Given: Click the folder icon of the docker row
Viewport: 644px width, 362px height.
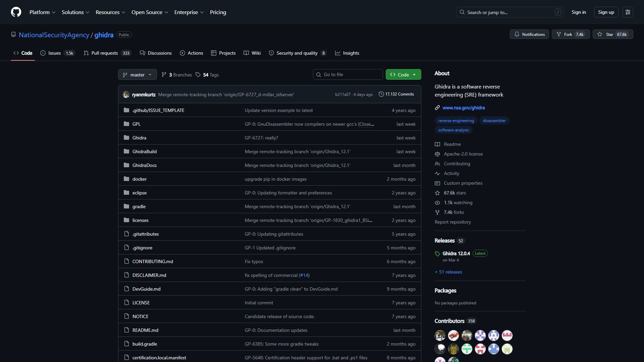Looking at the screenshot, I should 126,179.
